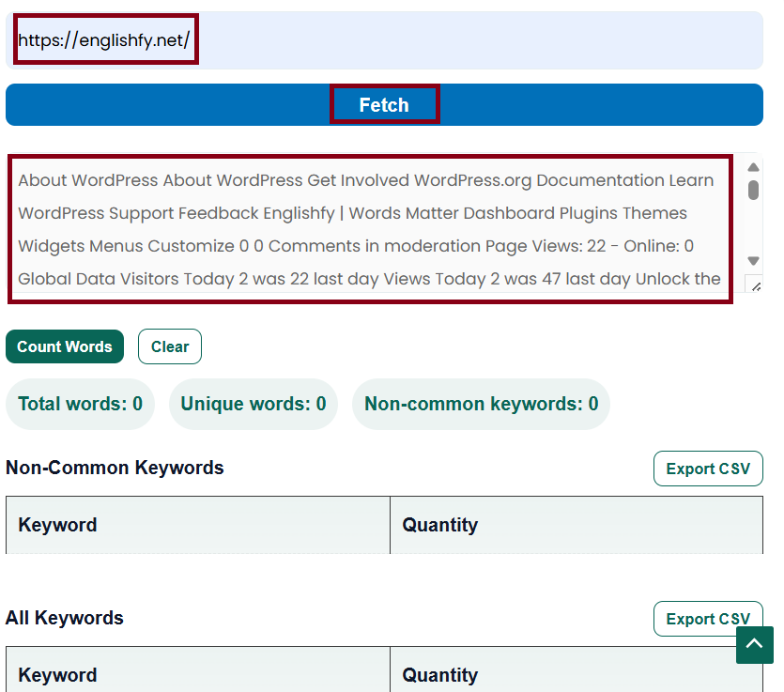Viewport: 784px width, 692px height.
Task: Click the text area scrollbar thumb
Action: point(752,192)
